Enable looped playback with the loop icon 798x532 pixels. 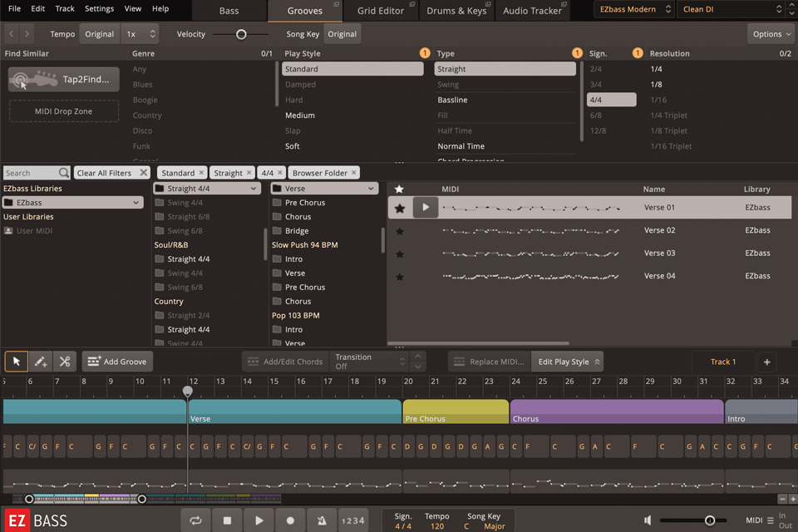coord(195,519)
